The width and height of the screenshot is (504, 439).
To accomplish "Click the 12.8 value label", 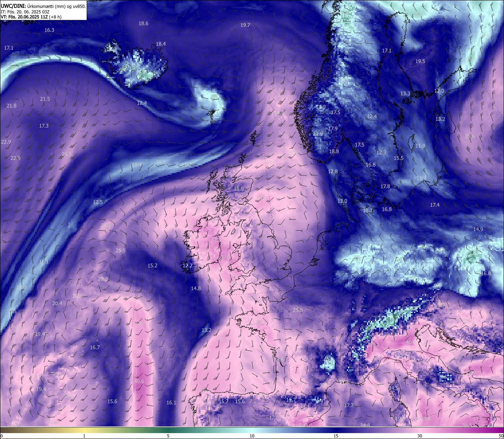I will (x=333, y=172).
